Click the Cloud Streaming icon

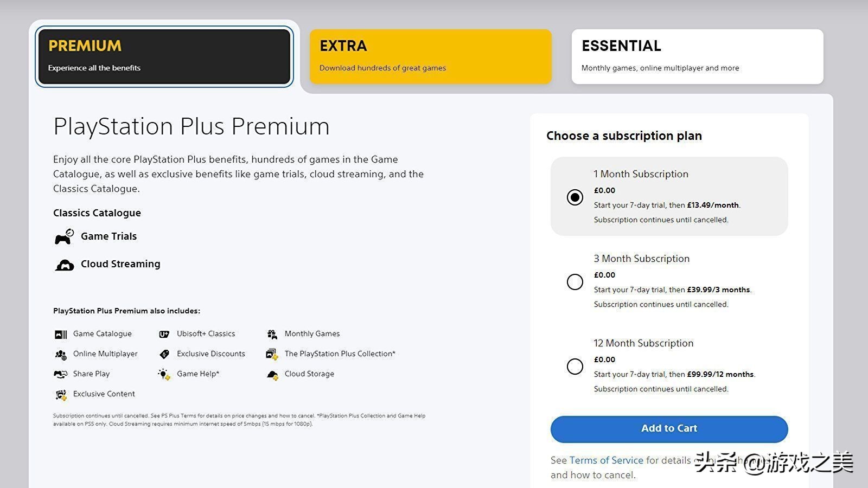64,265
